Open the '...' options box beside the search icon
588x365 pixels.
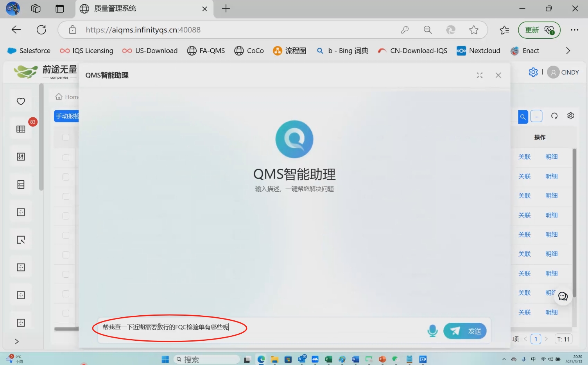coord(536,116)
